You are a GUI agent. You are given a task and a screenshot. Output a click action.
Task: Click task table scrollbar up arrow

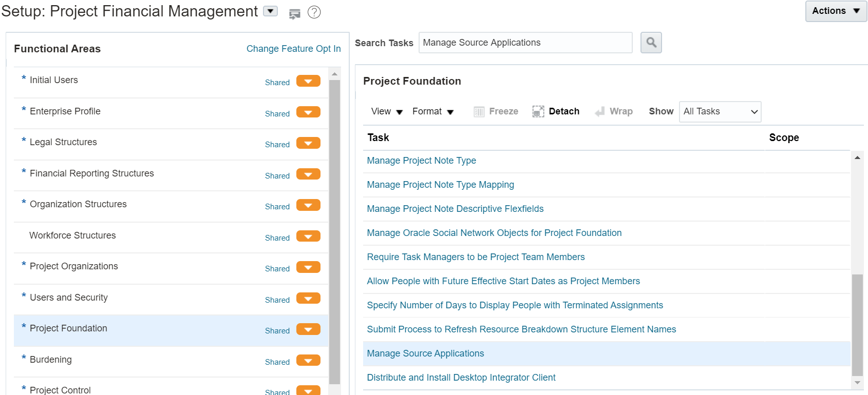tap(857, 157)
